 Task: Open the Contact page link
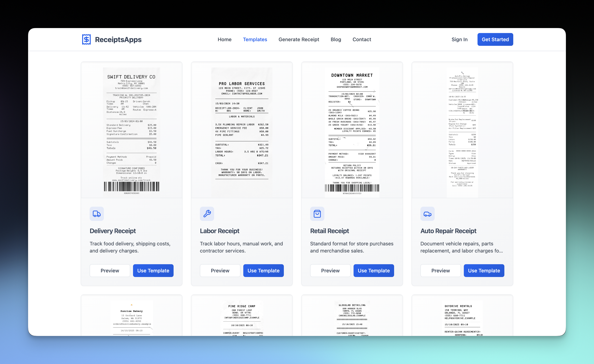point(362,39)
